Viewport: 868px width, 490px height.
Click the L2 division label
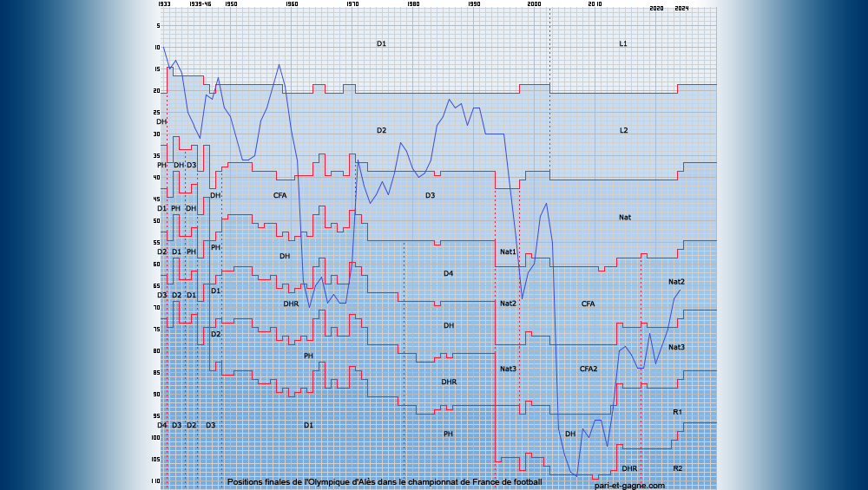[x=623, y=130]
